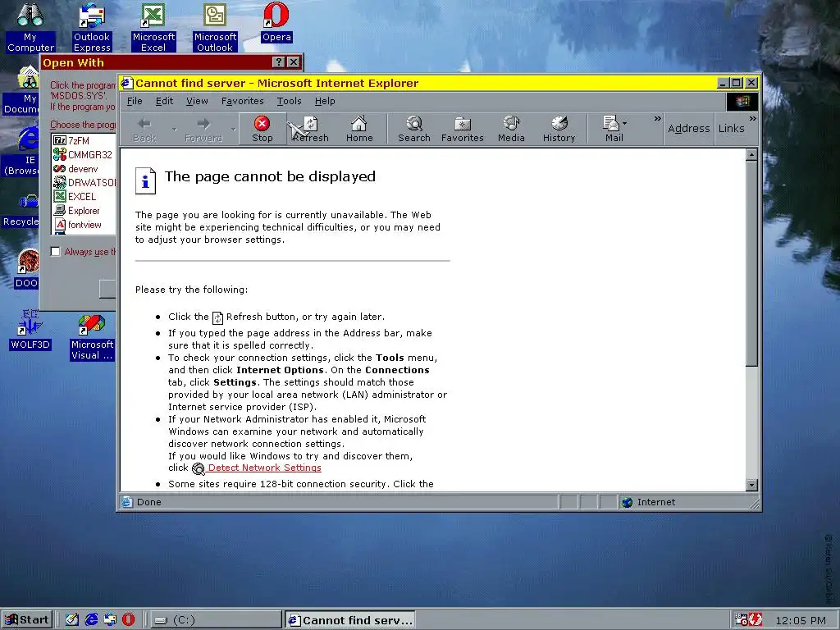Open the Favorites toolbar button
This screenshot has height=630, width=840.
(463, 129)
